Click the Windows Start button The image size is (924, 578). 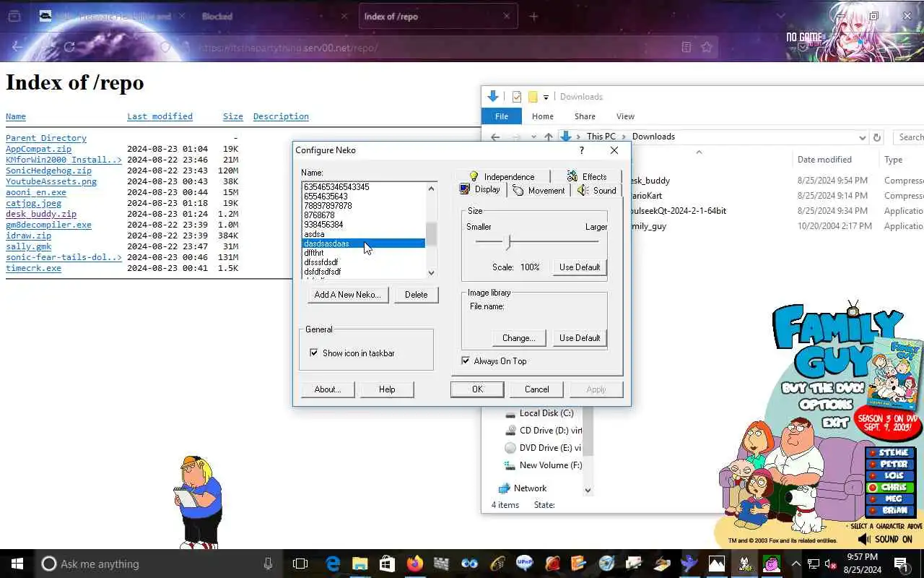(17, 564)
